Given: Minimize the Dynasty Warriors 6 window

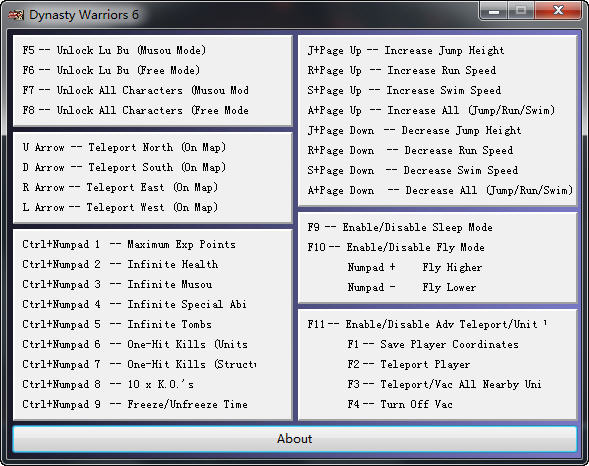Looking at the screenshot, I should point(494,11).
